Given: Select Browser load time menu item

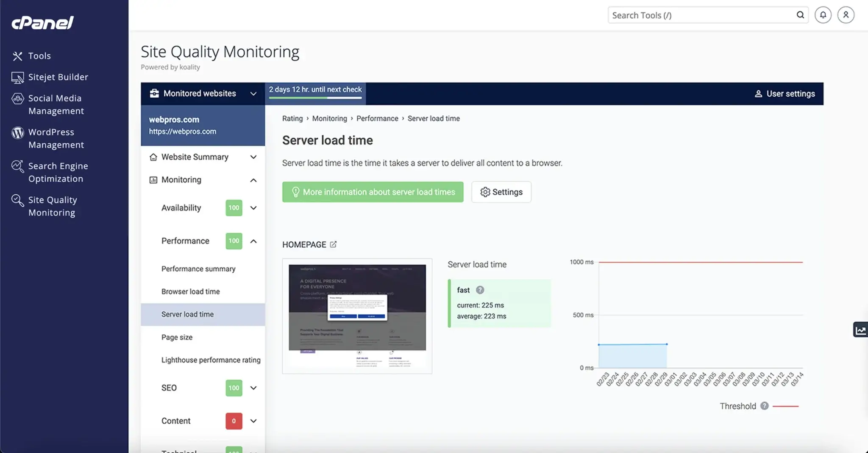Looking at the screenshot, I should [x=190, y=291].
